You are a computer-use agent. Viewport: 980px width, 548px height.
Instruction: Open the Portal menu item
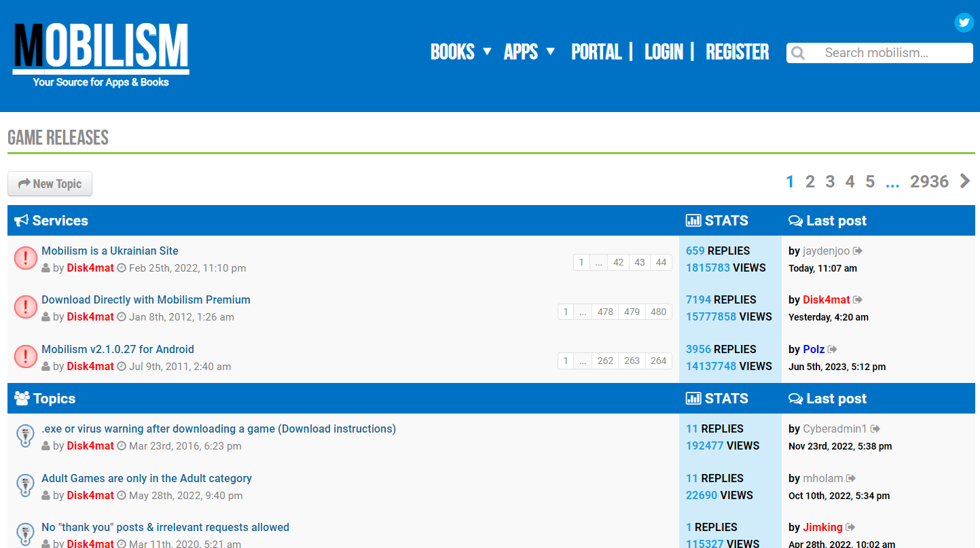[x=596, y=52]
